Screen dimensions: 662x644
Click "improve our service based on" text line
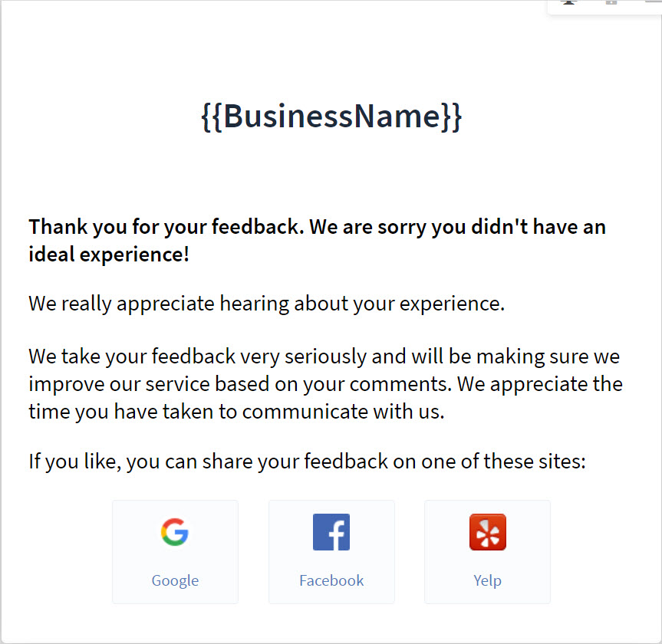[325, 384]
